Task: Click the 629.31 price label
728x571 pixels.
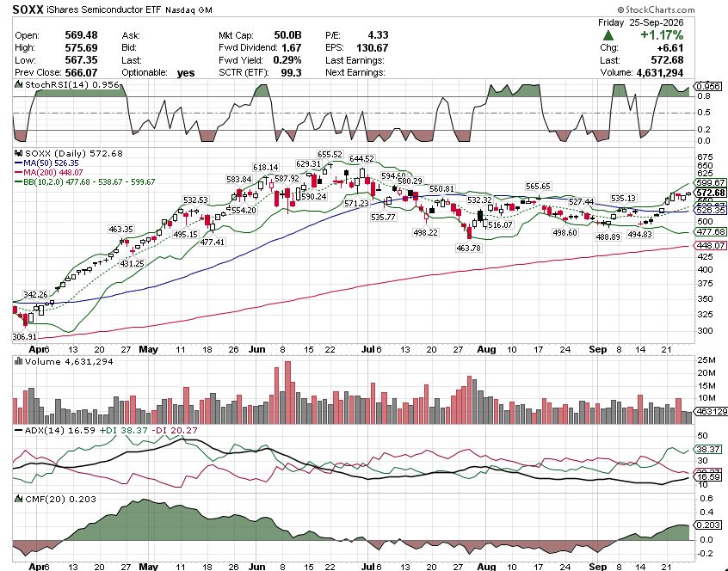Action: [x=308, y=163]
